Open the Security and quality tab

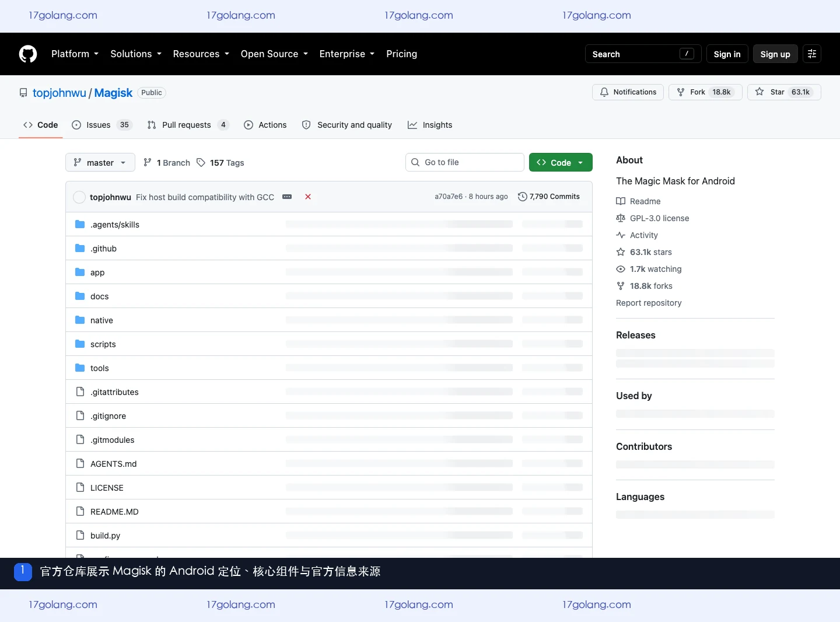tap(347, 125)
